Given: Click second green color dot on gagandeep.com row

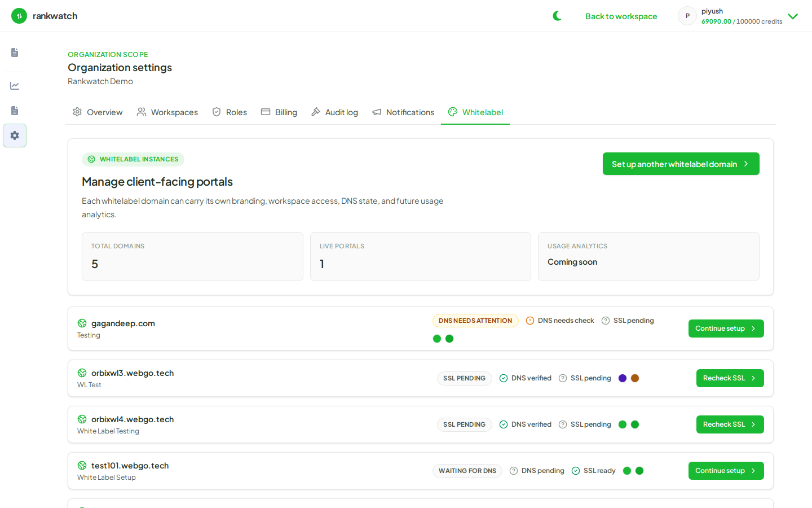Looking at the screenshot, I should 449,339.
